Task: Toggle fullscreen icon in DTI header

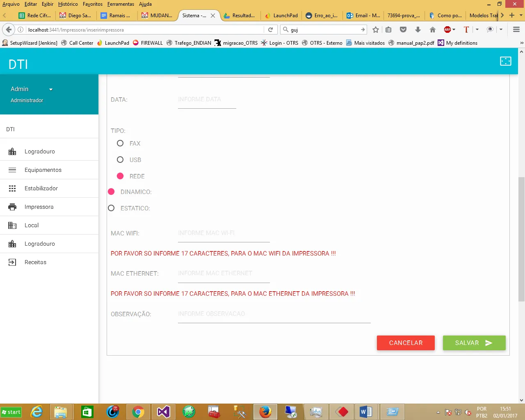Action: pyautogui.click(x=505, y=61)
